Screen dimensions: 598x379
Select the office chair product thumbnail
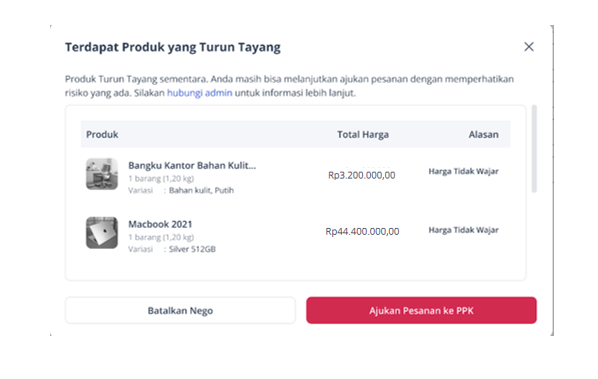click(102, 174)
